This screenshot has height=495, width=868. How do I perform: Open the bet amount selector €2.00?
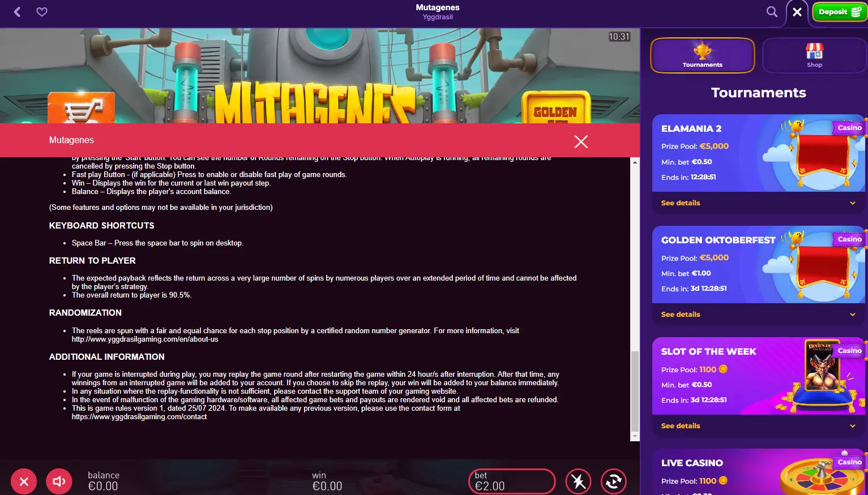click(512, 481)
